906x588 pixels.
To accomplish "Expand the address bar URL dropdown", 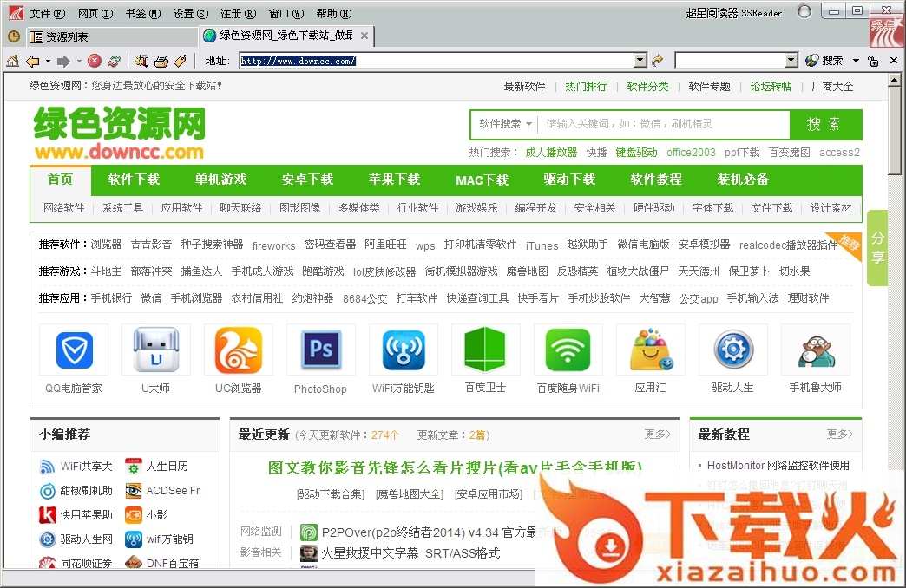I will [640, 60].
